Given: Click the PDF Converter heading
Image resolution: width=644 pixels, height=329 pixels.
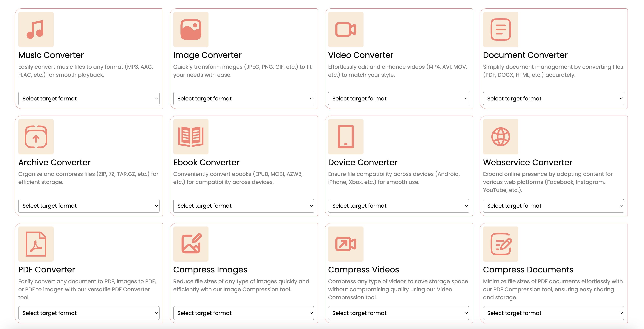Looking at the screenshot, I should point(47,270).
